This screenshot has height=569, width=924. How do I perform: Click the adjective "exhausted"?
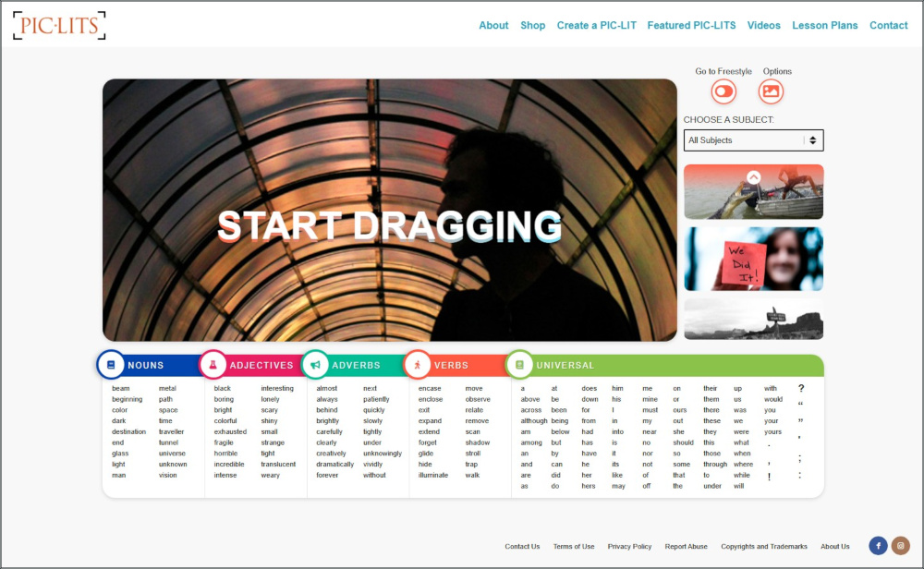tap(230, 431)
